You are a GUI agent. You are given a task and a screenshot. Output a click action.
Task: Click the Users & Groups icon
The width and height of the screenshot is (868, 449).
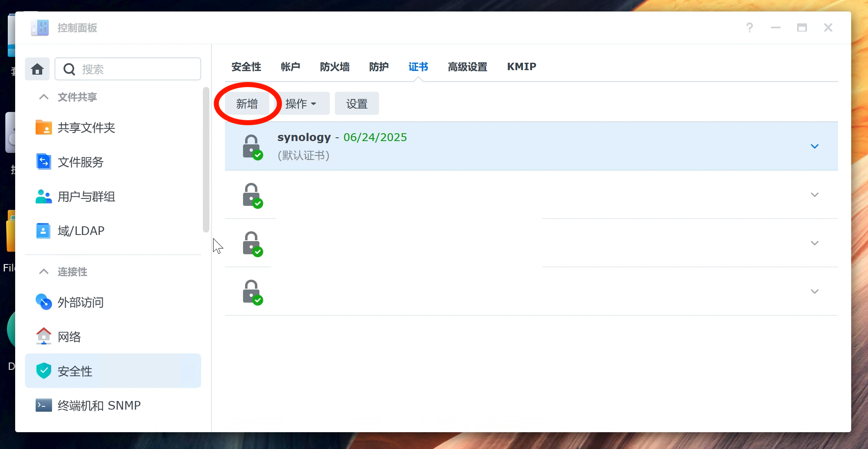click(43, 196)
